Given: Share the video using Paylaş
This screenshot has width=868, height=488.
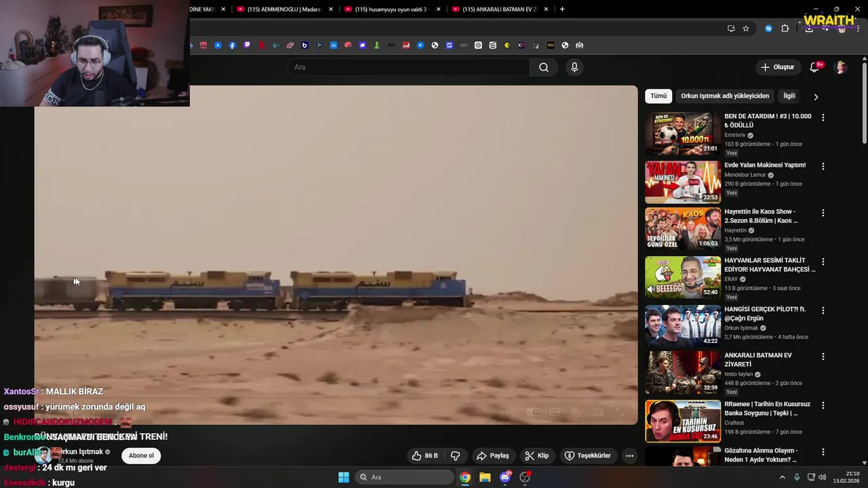Looking at the screenshot, I should (493, 455).
